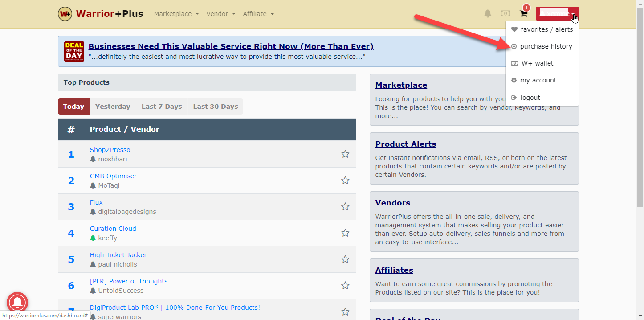
Task: Click the Marketplace heading link in sidebar
Action: [x=401, y=85]
